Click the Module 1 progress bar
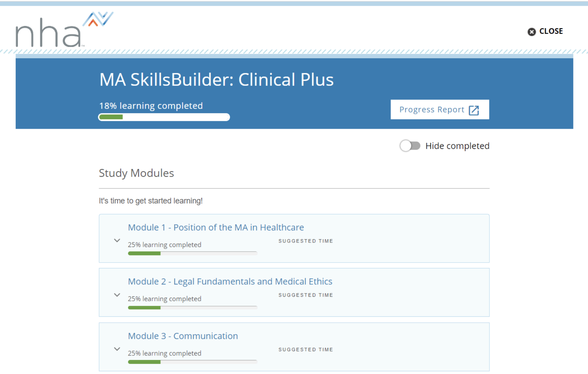The width and height of the screenshot is (588, 374). [x=192, y=253]
